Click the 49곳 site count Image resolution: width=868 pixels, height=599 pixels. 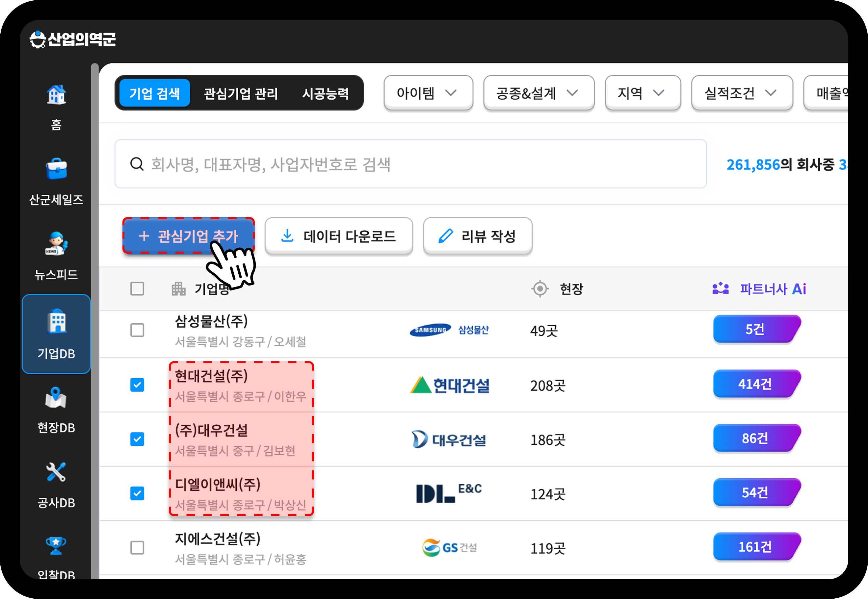(544, 331)
